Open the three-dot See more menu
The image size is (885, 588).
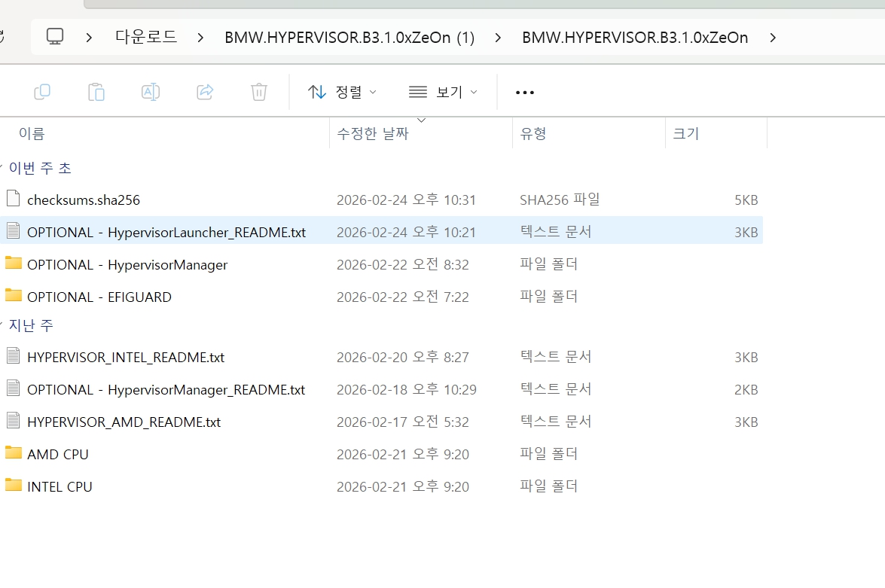click(x=525, y=93)
